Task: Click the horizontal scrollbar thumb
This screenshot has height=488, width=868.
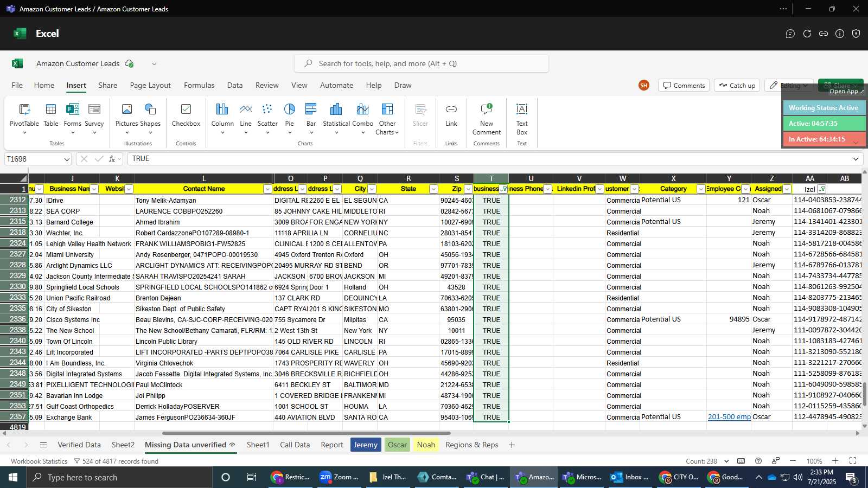Action: [x=306, y=433]
